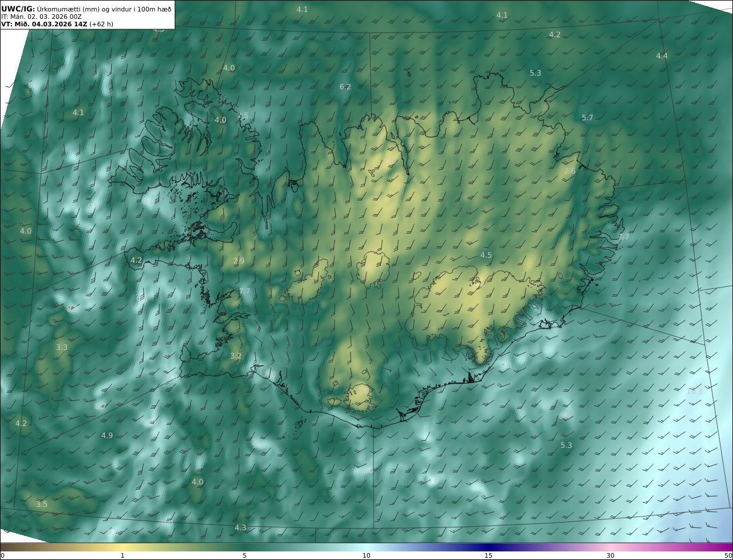Click the color scale tick label "15"
The width and height of the screenshot is (733, 560).
pyautogui.click(x=488, y=555)
